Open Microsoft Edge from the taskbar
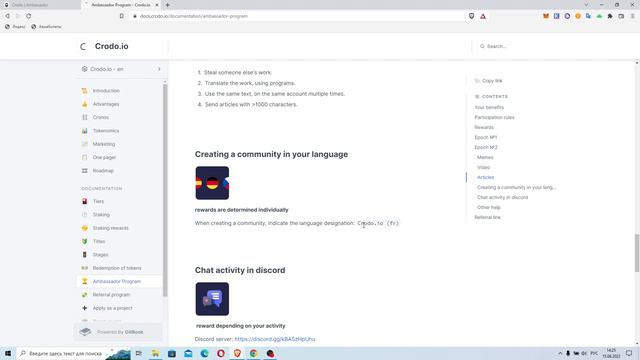Image resolution: width=640 pixels, height=360 pixels. [x=204, y=353]
